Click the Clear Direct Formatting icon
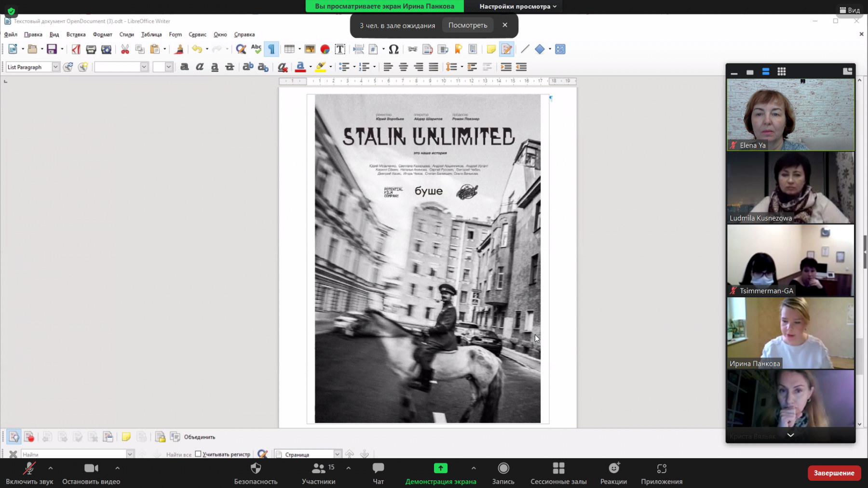This screenshot has width=868, height=488. 283,67
